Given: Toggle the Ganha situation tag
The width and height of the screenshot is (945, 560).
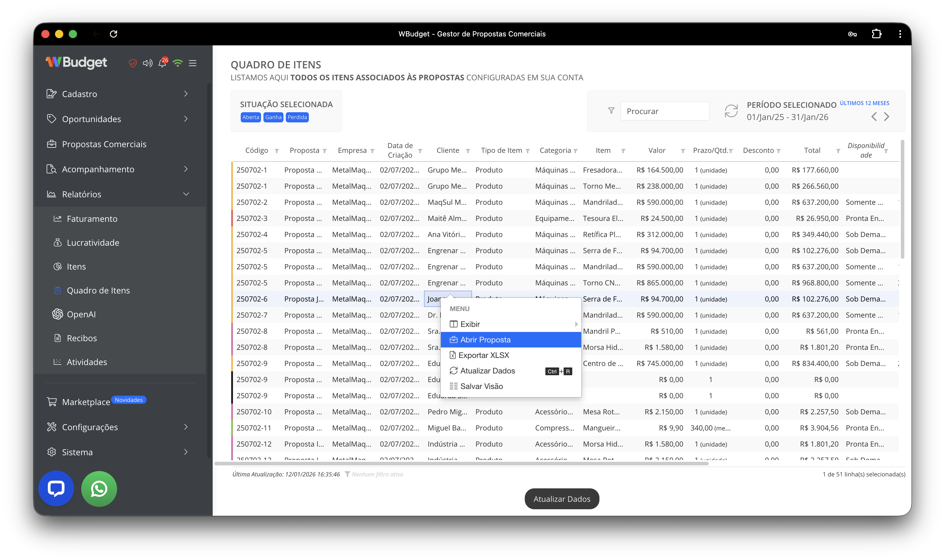Looking at the screenshot, I should tap(273, 117).
